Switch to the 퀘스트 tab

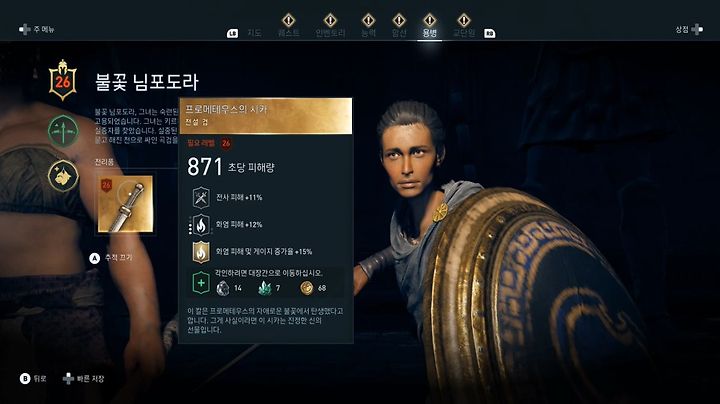pyautogui.click(x=288, y=33)
